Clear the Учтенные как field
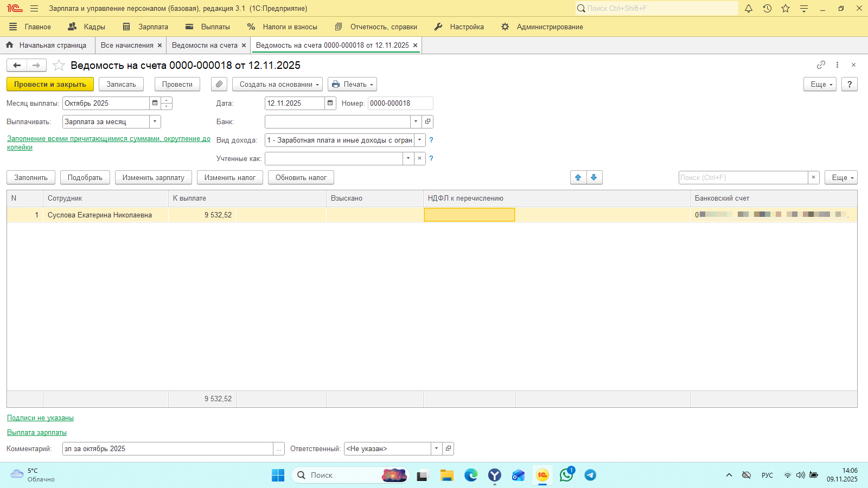 [419, 158]
